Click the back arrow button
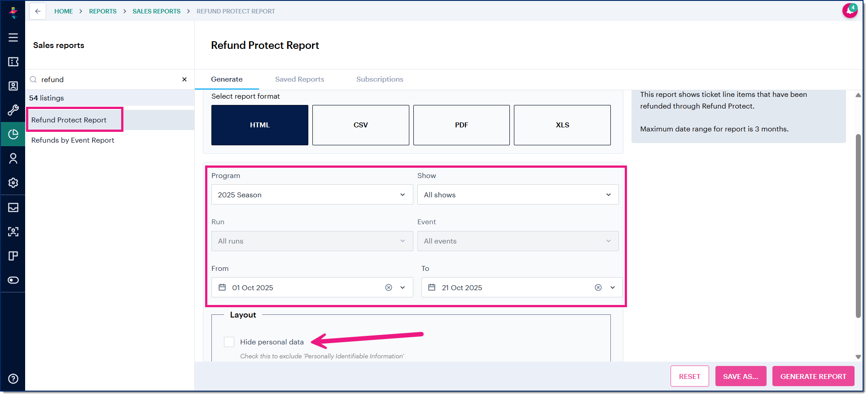 tap(38, 11)
